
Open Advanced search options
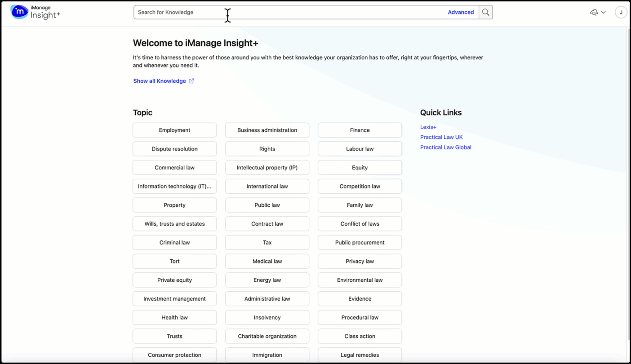tap(460, 12)
